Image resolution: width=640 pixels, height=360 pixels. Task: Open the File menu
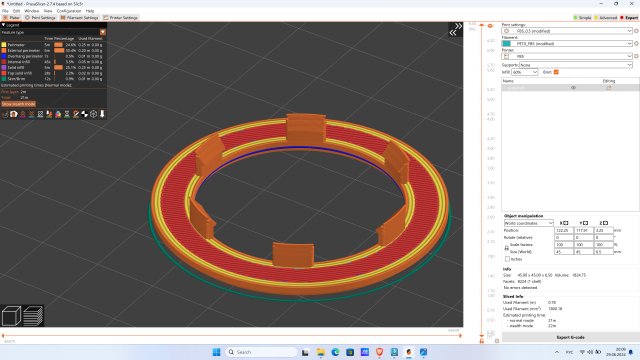(x=5, y=11)
